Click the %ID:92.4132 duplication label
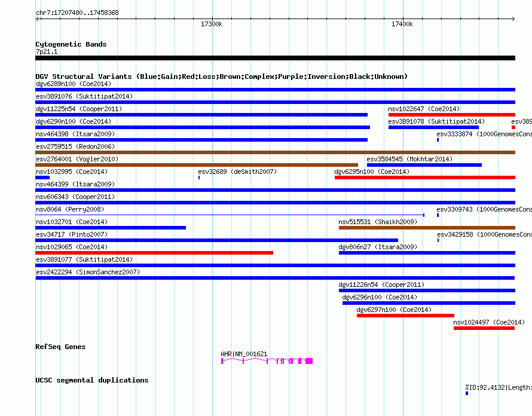This screenshot has height=416, width=532. point(499,387)
